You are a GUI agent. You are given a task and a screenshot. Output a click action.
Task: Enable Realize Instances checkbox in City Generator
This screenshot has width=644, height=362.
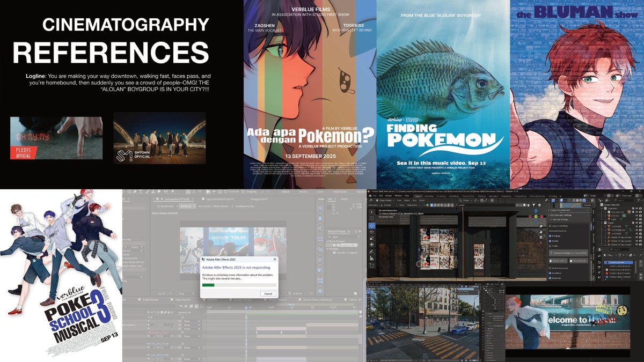click(550, 268)
